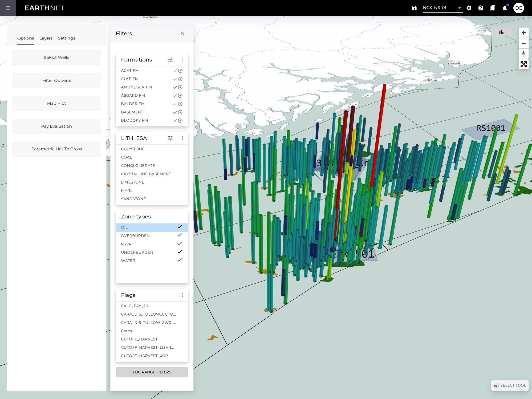532x399 pixels.
Task: Click the save project icon
Action: [414, 8]
